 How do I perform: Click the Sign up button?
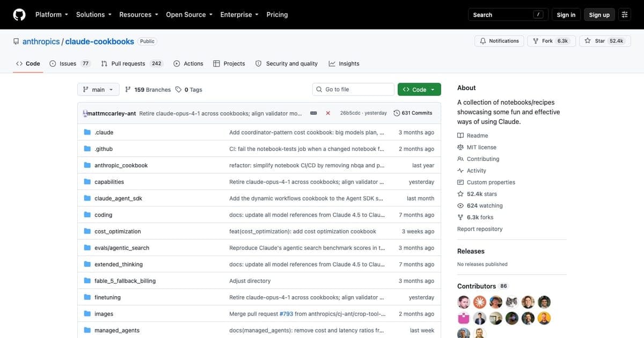(x=599, y=15)
